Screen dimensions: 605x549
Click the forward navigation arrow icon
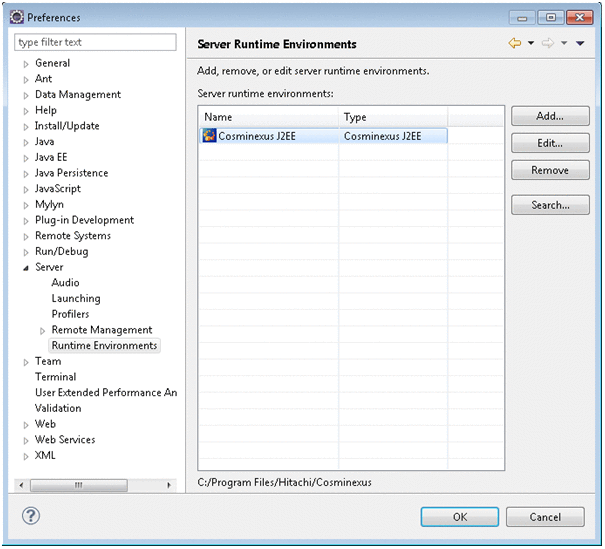(549, 43)
